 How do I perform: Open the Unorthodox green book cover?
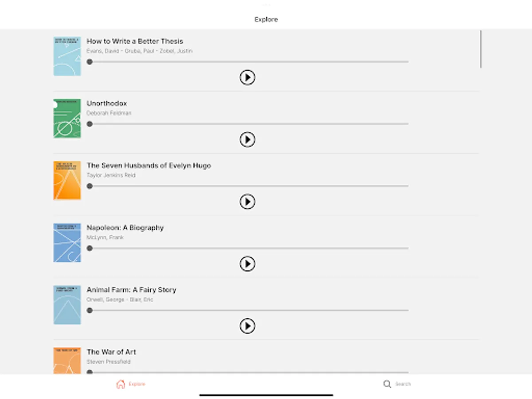67,118
